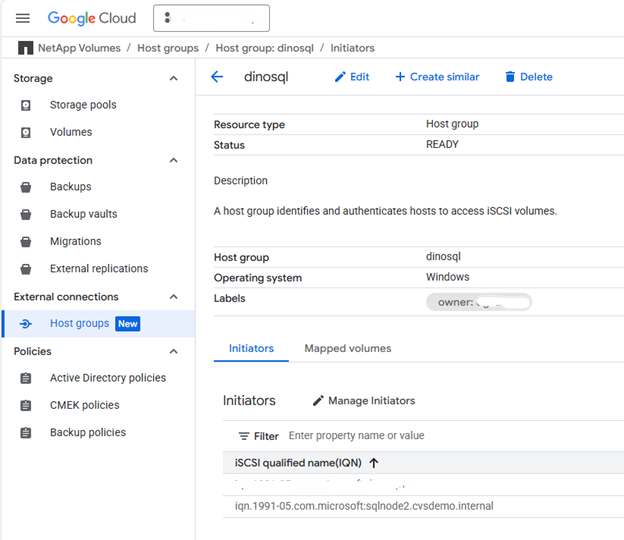The image size is (624, 540).
Task: Click the Filter icon above the table
Action: [244, 436]
